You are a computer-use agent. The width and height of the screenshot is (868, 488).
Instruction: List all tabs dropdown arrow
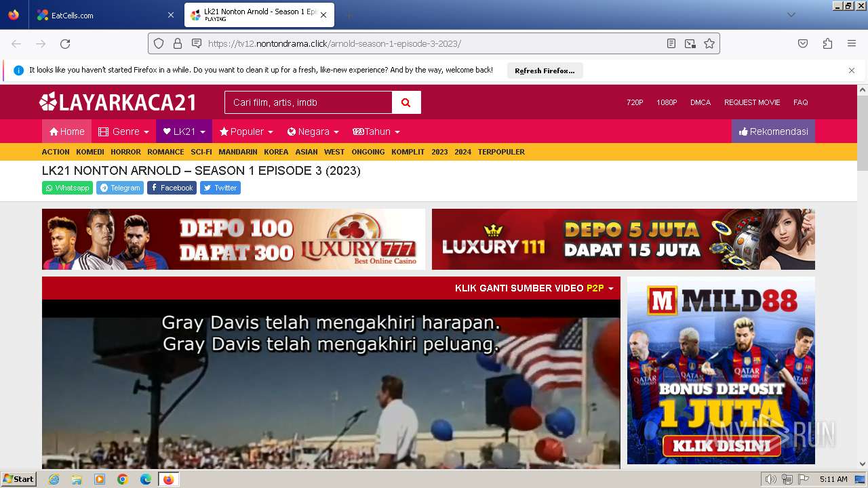pos(791,15)
